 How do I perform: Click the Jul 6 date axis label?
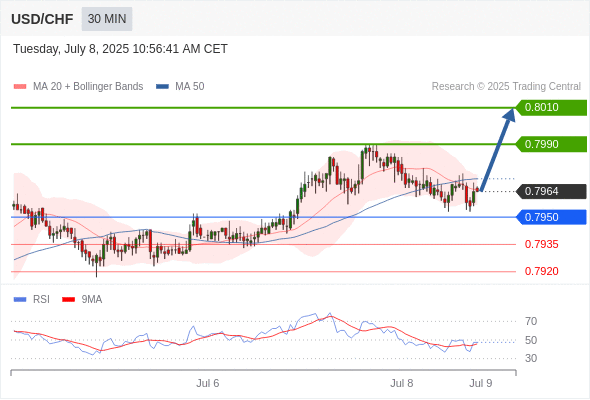click(208, 383)
